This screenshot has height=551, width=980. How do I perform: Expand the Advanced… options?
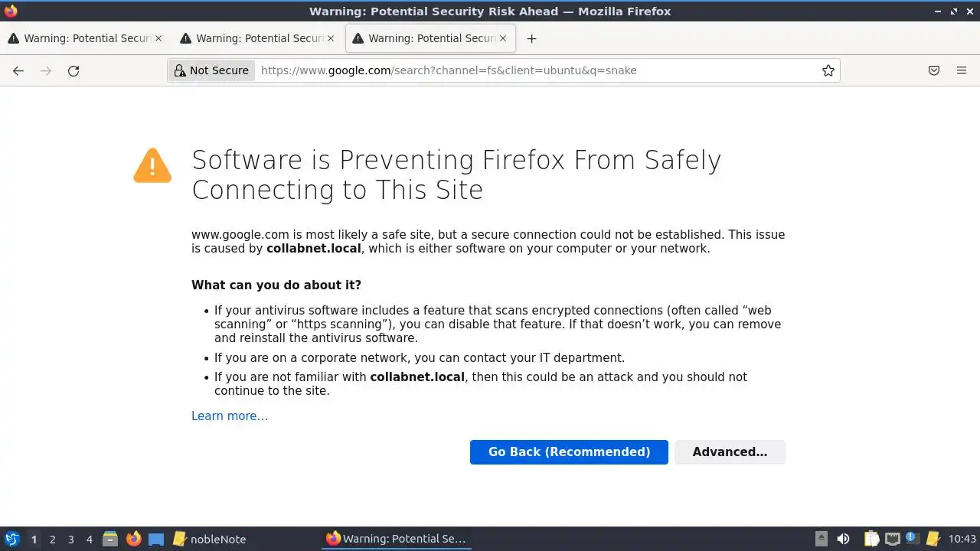[730, 452]
